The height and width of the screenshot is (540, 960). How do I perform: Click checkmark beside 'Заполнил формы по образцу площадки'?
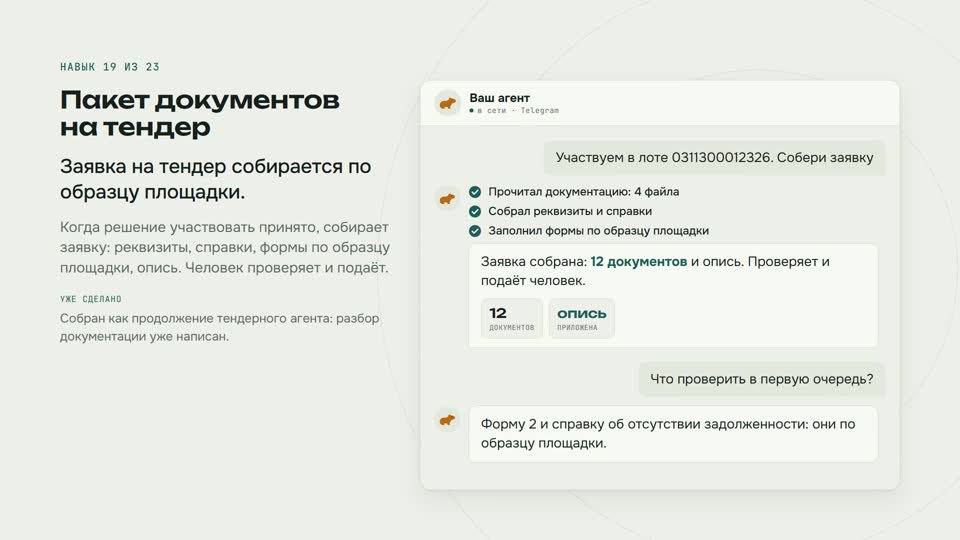coord(475,231)
